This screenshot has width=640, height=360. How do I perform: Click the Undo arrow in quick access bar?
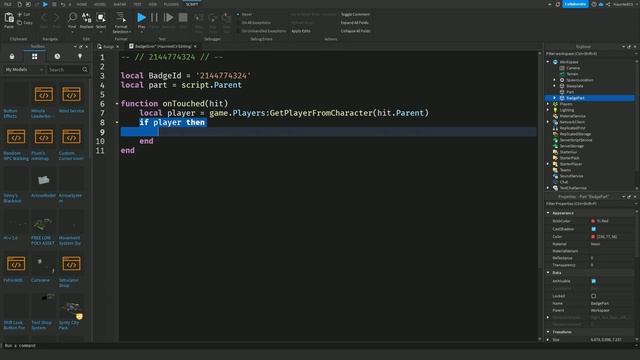[x=62, y=4]
